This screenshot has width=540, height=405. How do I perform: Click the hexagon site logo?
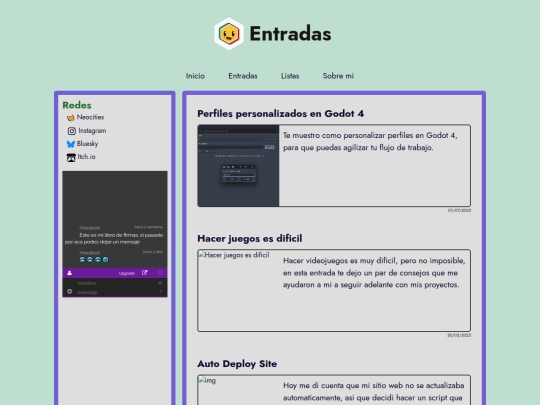coord(229,34)
